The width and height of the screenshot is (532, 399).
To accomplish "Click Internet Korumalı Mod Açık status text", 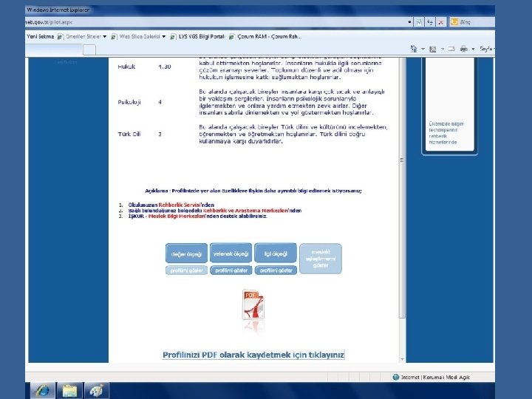I will pos(436,378).
